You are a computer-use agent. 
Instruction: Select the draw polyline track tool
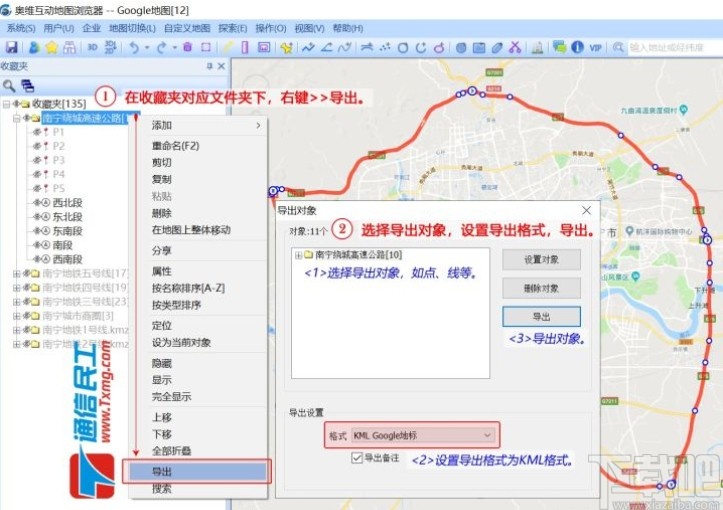point(308,47)
